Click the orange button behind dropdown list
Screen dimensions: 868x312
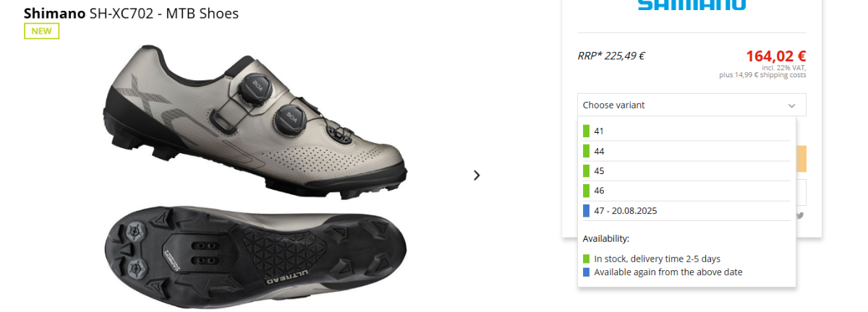pyautogui.click(x=801, y=159)
